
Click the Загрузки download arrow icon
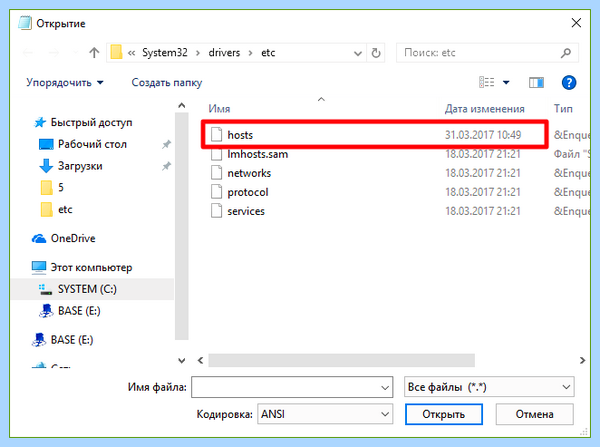click(46, 166)
